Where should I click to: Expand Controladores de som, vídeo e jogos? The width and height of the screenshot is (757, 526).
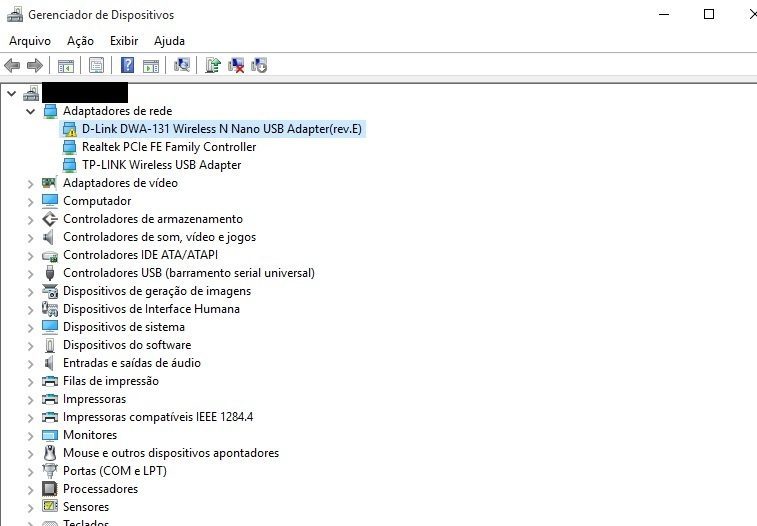30,238
